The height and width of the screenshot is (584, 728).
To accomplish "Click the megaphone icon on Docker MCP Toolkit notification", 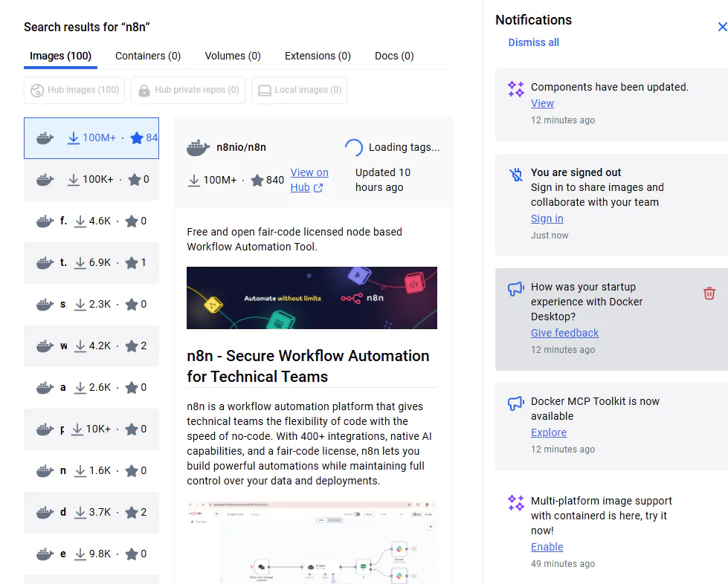I will pos(515,403).
